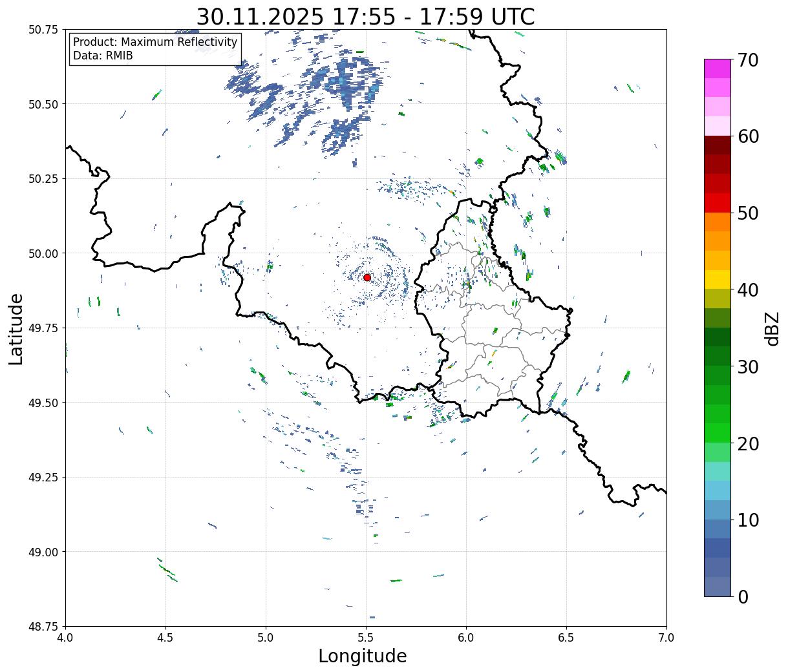Pick the bottom slate-blue swatch at 0 dBZ
The height and width of the screenshot is (672, 788).
(718, 586)
